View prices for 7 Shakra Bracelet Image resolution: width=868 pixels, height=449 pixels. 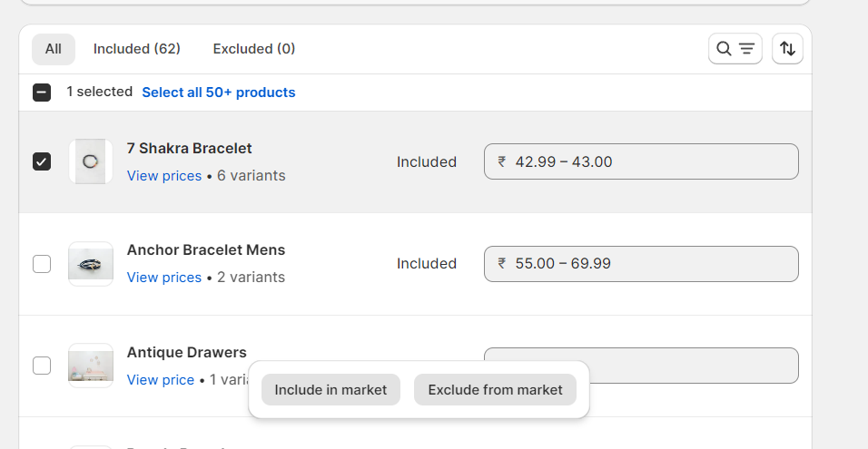coord(164,176)
